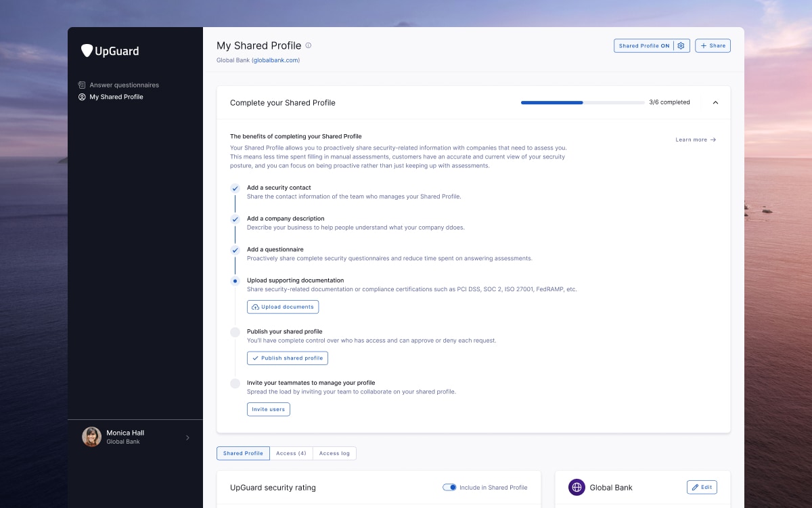Click checkmark beside Add a company description
Image resolution: width=812 pixels, height=508 pixels.
pos(235,219)
